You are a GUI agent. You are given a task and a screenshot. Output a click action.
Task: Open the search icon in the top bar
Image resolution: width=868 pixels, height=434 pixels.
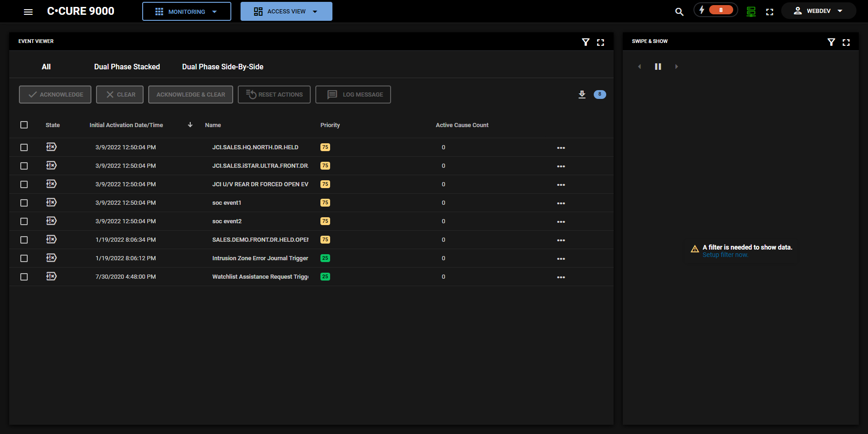[x=679, y=11]
